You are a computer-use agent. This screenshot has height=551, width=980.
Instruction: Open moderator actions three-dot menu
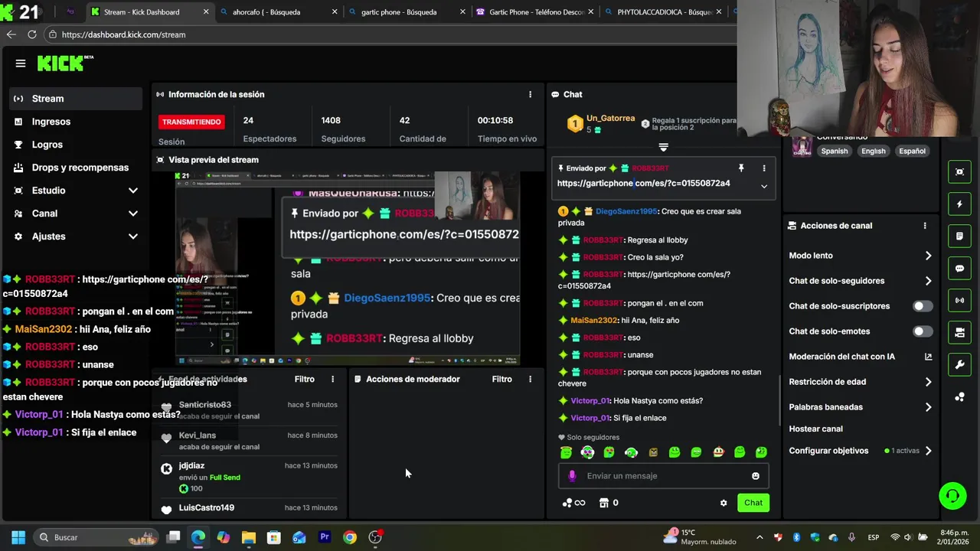[x=530, y=379]
